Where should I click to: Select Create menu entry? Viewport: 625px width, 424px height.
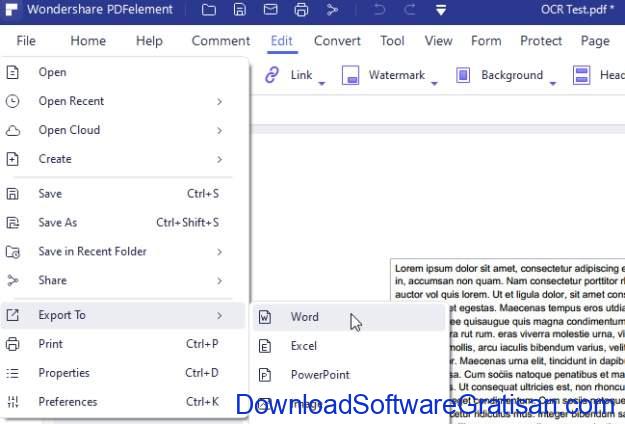[125, 159]
